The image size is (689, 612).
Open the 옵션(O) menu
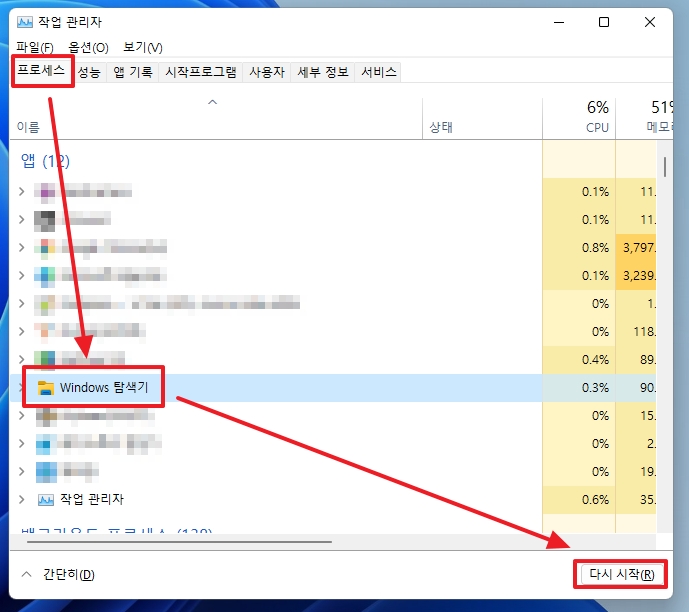pos(88,47)
